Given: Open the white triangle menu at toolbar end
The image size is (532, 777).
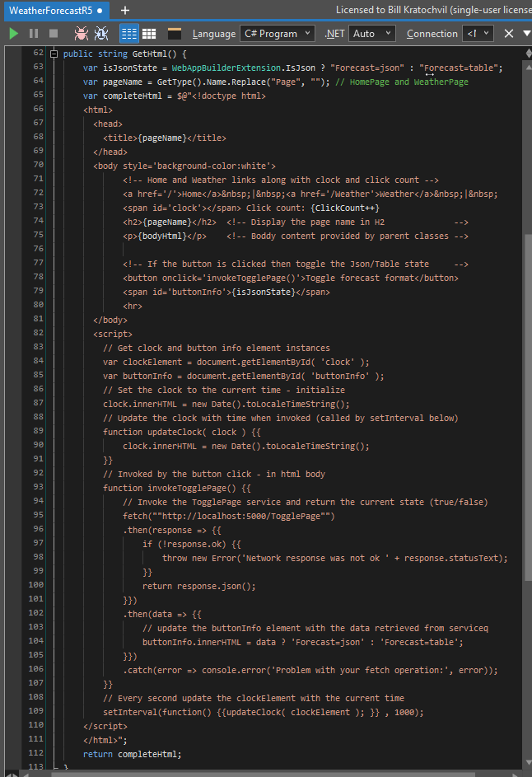Looking at the screenshot, I should (x=527, y=33).
